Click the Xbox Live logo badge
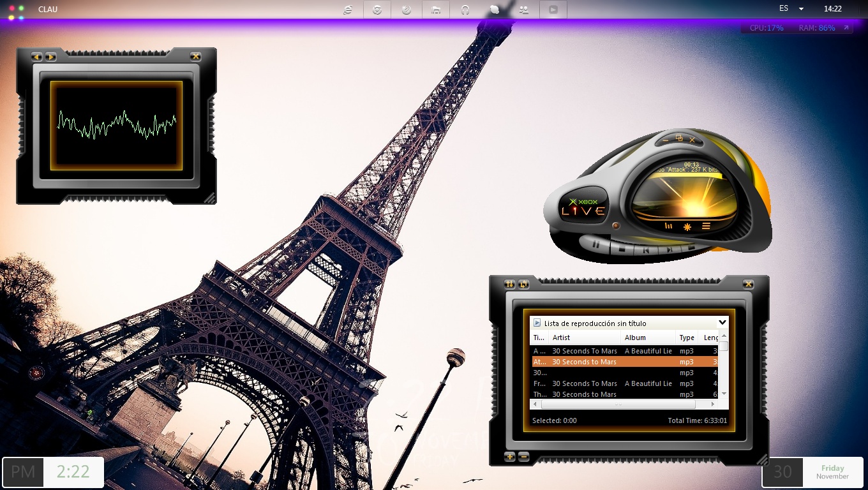This screenshot has height=490, width=868. 583,205
